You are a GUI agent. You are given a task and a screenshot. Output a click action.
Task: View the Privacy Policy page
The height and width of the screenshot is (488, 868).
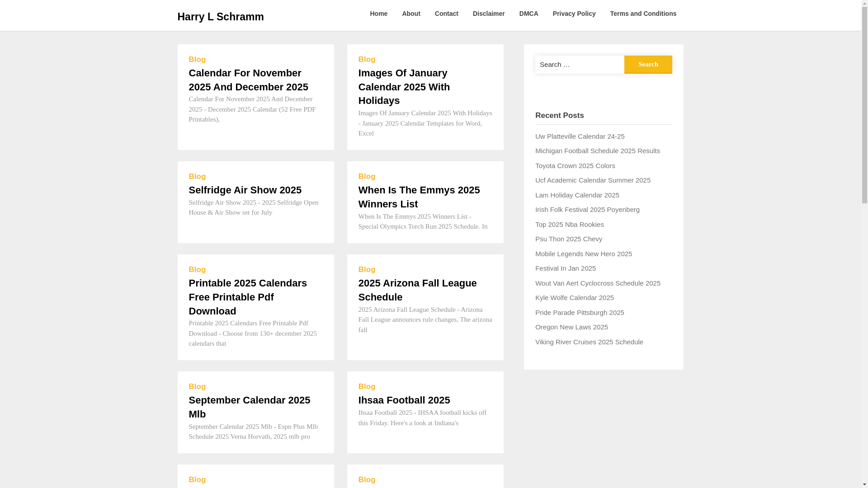click(574, 14)
